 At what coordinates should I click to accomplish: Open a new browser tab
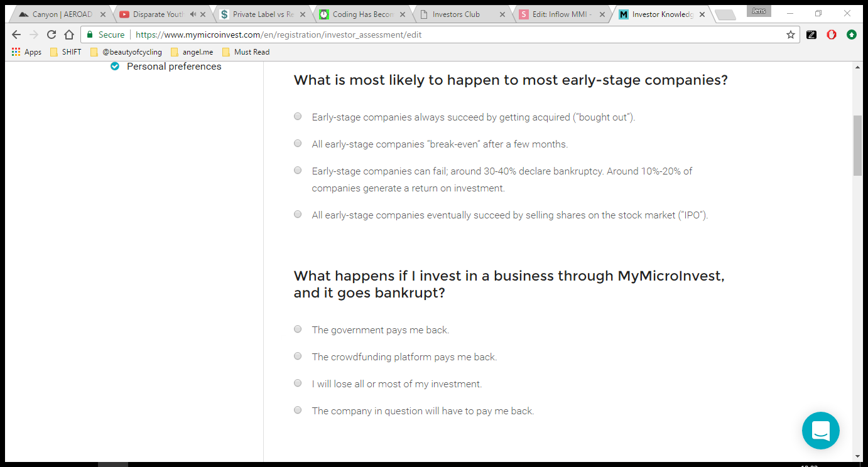[725, 14]
